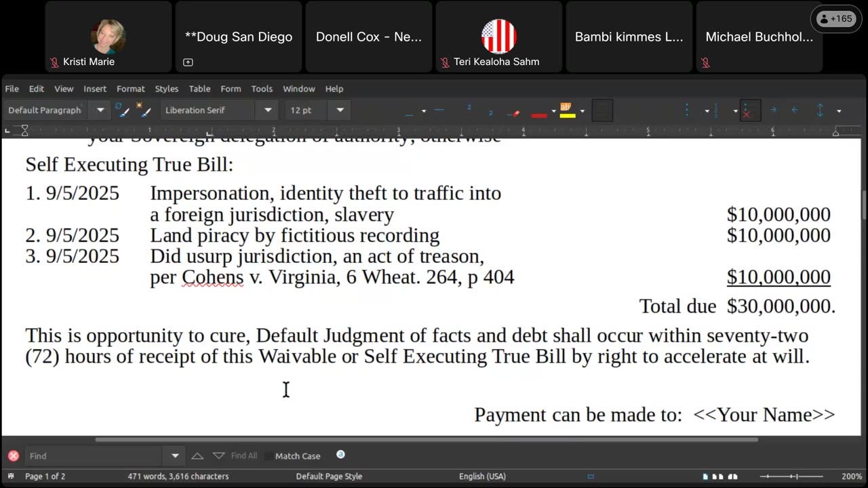The image size is (868, 488).
Task: Click the Update Selected Style icon
Action: coord(122,110)
